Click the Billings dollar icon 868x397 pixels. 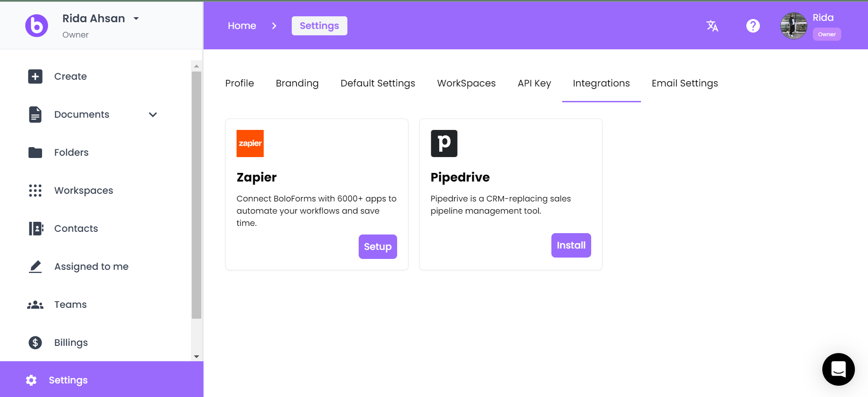tap(35, 343)
